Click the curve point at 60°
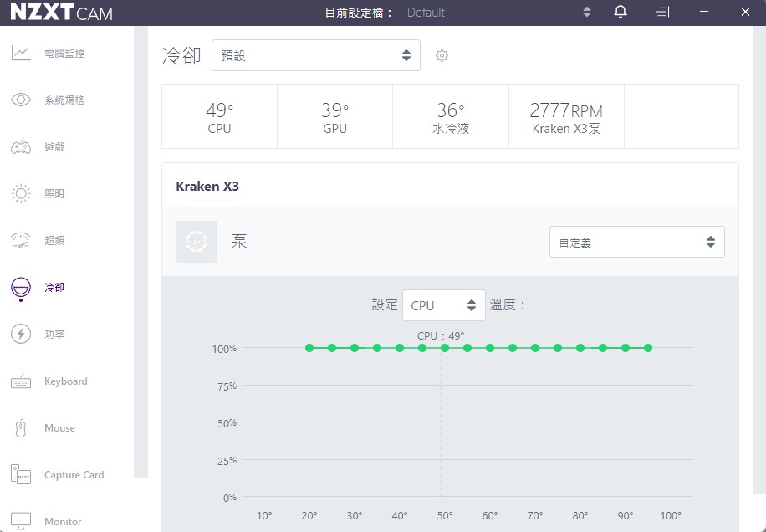This screenshot has height=532, width=766. (x=490, y=348)
